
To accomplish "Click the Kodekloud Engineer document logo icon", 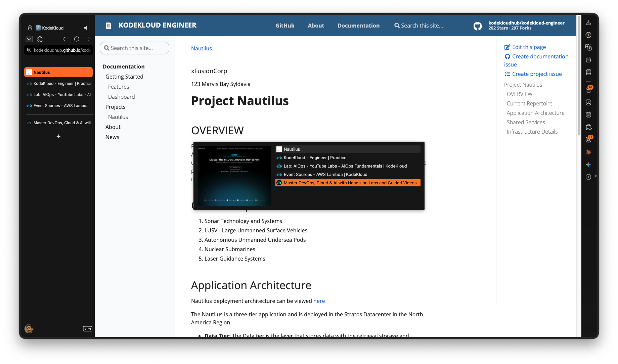I will click(108, 26).
